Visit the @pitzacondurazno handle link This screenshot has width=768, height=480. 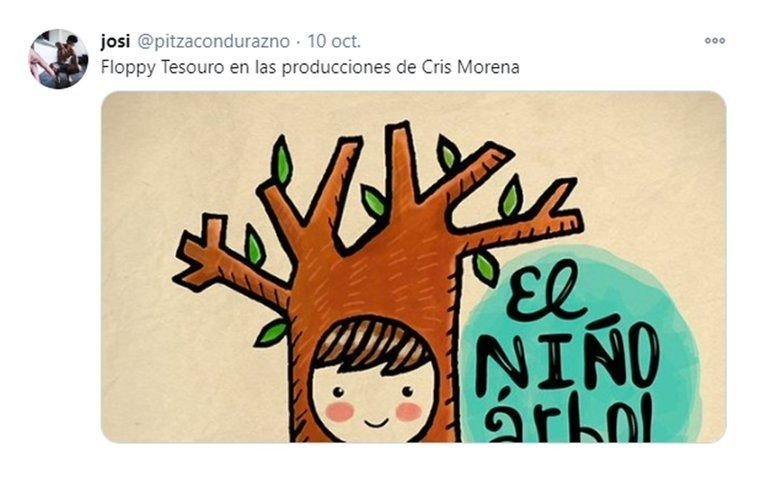click(213, 42)
